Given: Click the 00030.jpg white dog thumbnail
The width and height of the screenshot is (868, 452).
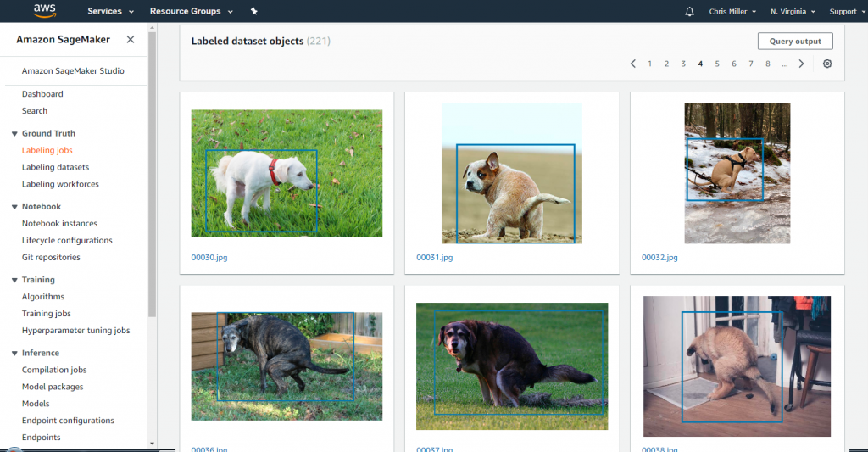Looking at the screenshot, I should click(x=287, y=173).
